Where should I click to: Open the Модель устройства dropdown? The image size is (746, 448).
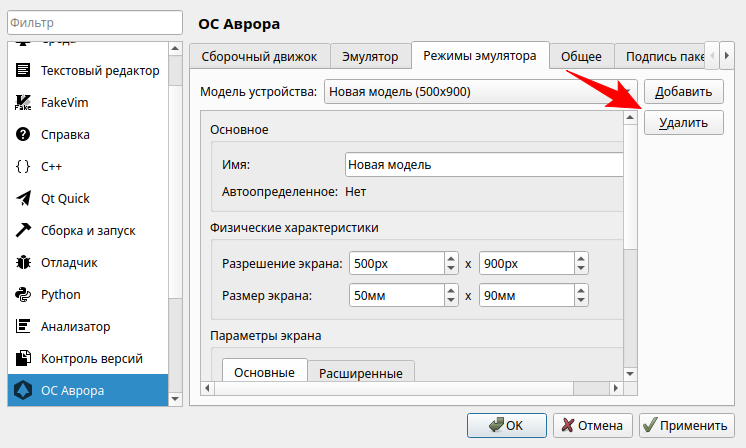(481, 92)
